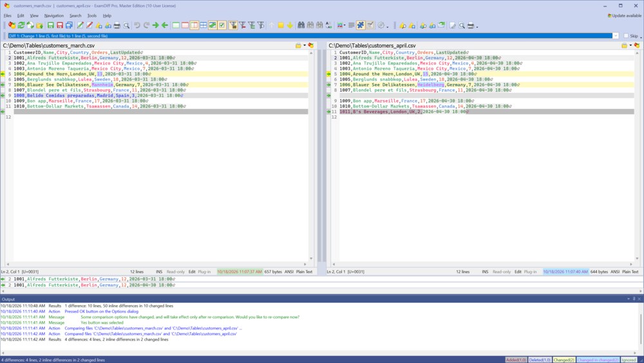Click the Options gear icon in toolbar
This screenshot has height=363, width=644.
pyautogui.click(x=381, y=26)
